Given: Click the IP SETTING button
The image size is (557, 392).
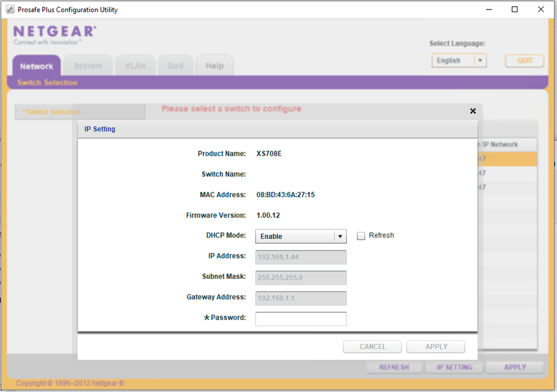Looking at the screenshot, I should pyautogui.click(x=454, y=367).
